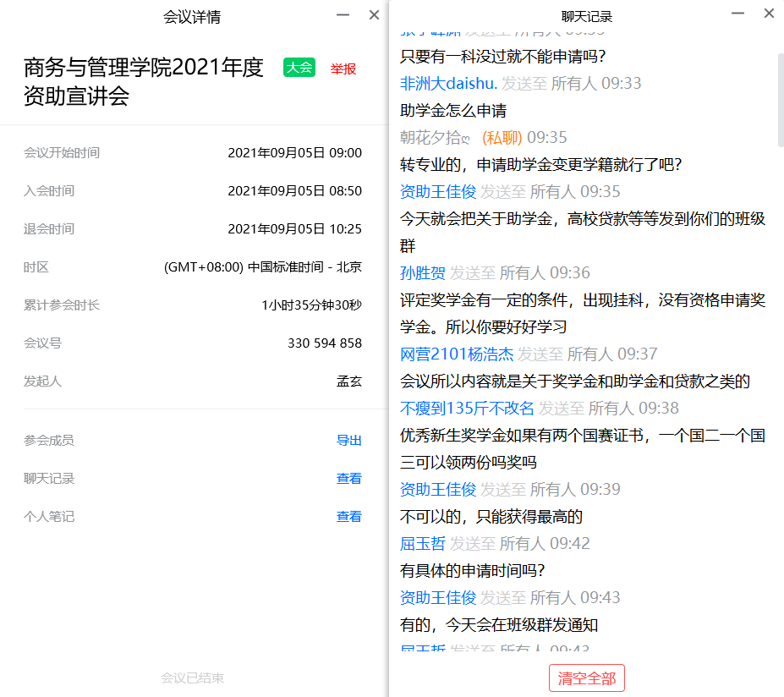Close the 聊天记录 window

pyautogui.click(x=769, y=14)
